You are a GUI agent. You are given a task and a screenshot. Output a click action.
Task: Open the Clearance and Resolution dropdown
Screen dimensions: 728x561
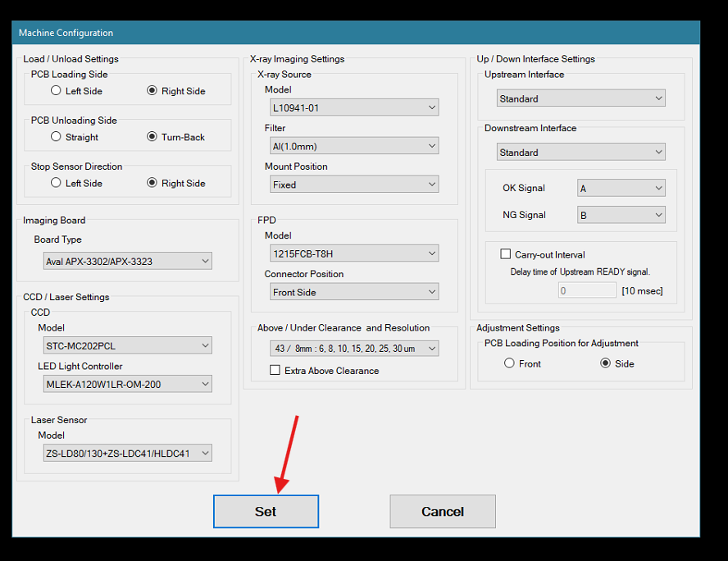[x=354, y=349]
